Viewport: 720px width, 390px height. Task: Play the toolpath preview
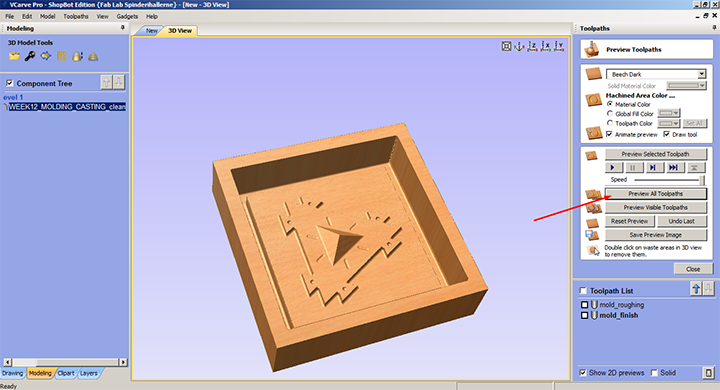pyautogui.click(x=613, y=168)
